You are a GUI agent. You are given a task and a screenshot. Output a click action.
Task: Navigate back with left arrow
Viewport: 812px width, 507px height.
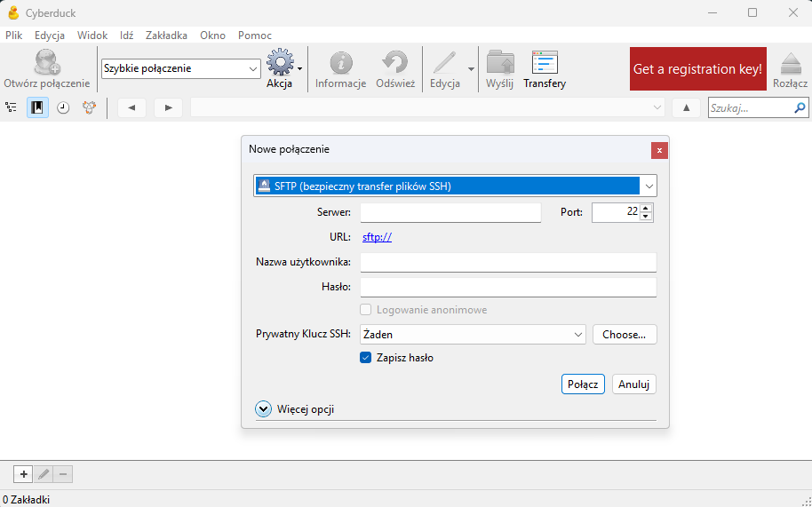coord(131,107)
